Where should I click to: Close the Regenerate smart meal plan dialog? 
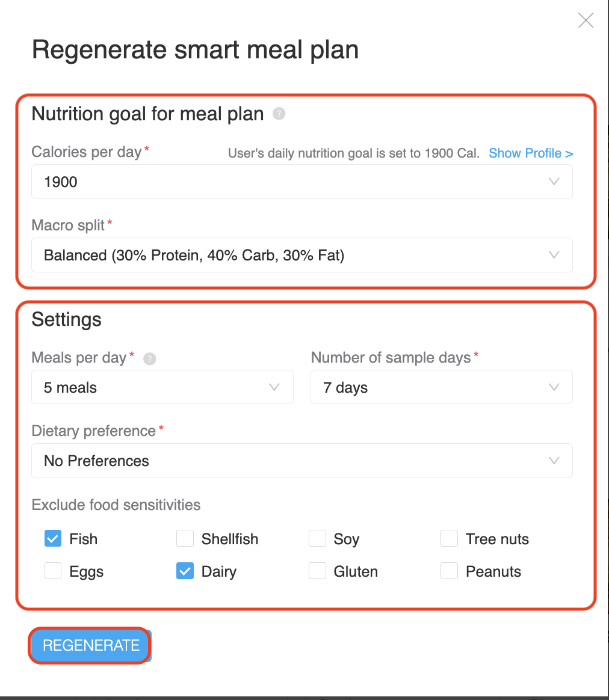pos(586,20)
